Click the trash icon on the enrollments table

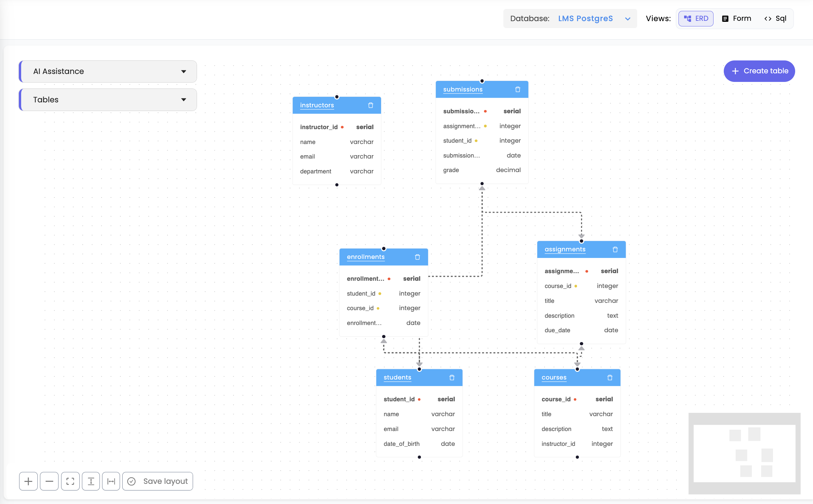417,257
